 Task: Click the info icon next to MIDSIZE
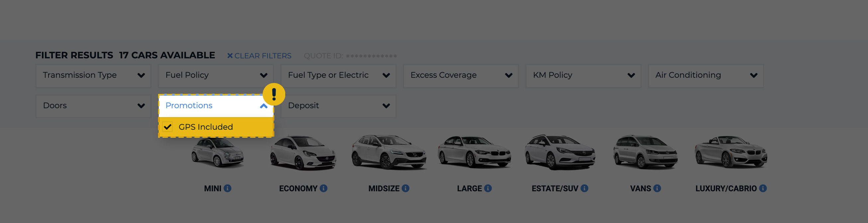coord(406,188)
